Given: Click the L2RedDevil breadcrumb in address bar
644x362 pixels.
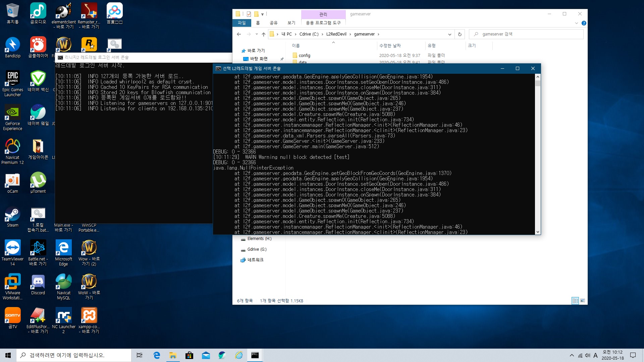Looking at the screenshot, I should point(336,34).
